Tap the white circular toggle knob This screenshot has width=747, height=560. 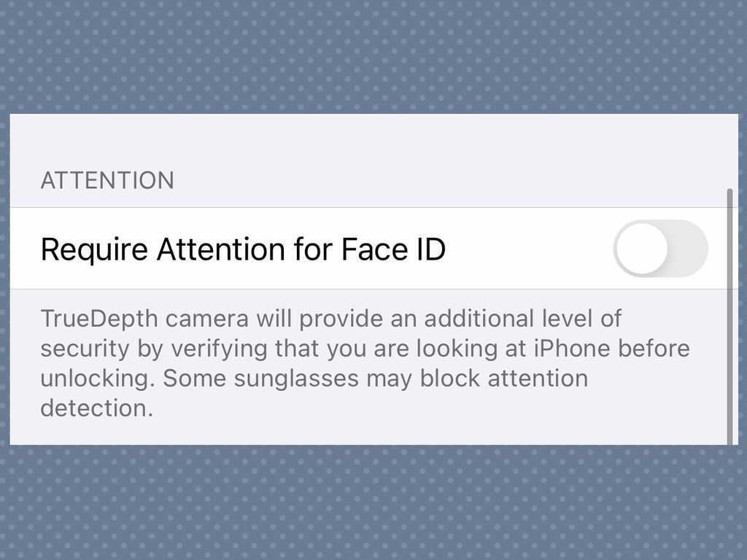click(642, 249)
